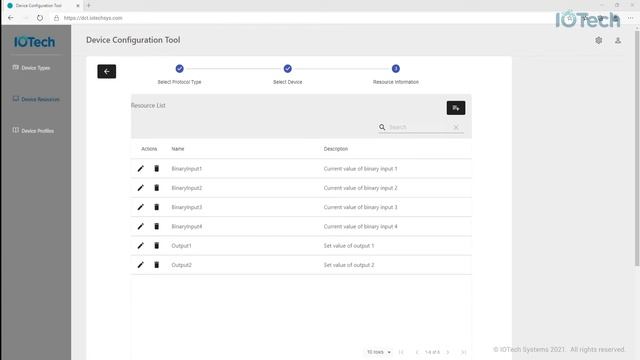Image resolution: width=640 pixels, height=360 pixels.
Task: Edit the Output2 resource
Action: [140, 265]
